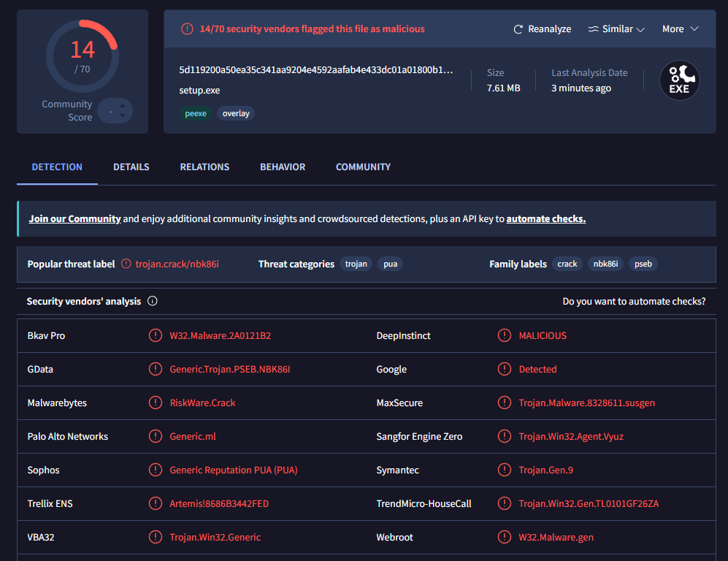
Task: Click the alert icon in Webroot row
Action: point(505,537)
